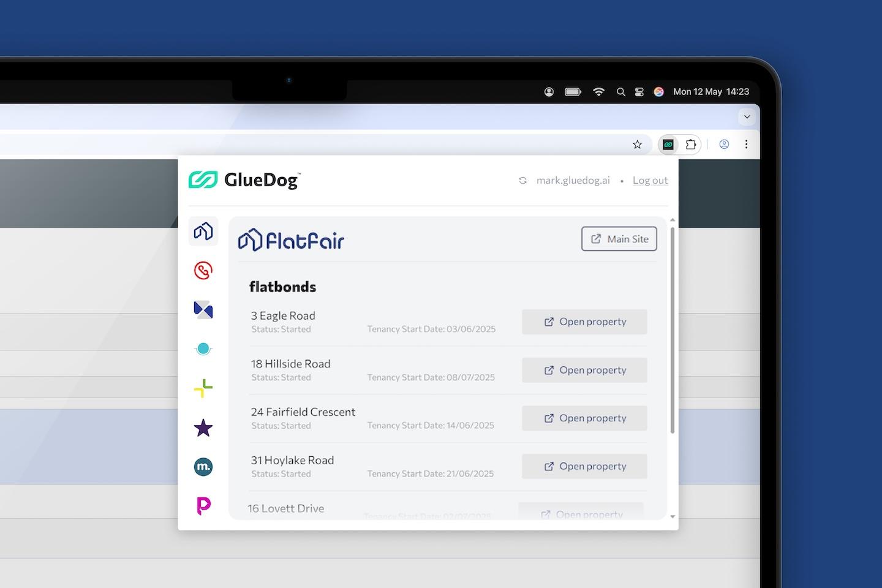Open the teal circle integration from the sidebar
882x588 pixels.
203,349
